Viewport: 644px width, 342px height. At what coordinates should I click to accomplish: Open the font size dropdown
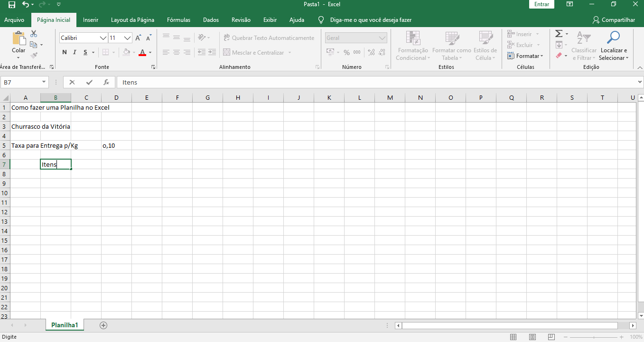pos(127,38)
